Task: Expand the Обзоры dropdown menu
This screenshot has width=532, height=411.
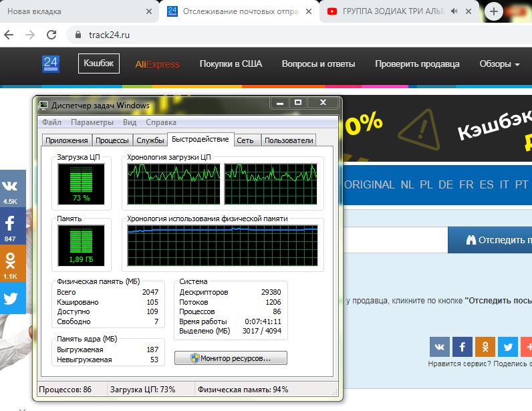Action: click(x=499, y=63)
